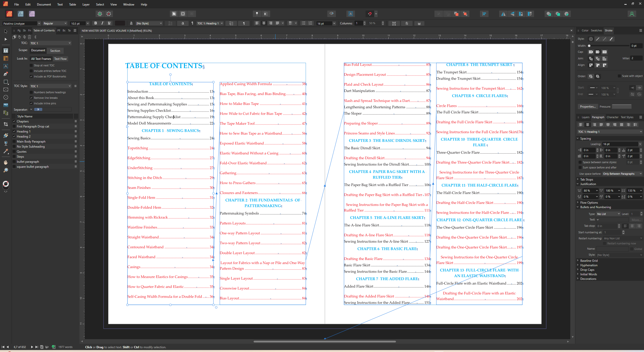The width and height of the screenshot is (644, 352).
Task: Open the Layer menu
Action: (x=86, y=4)
